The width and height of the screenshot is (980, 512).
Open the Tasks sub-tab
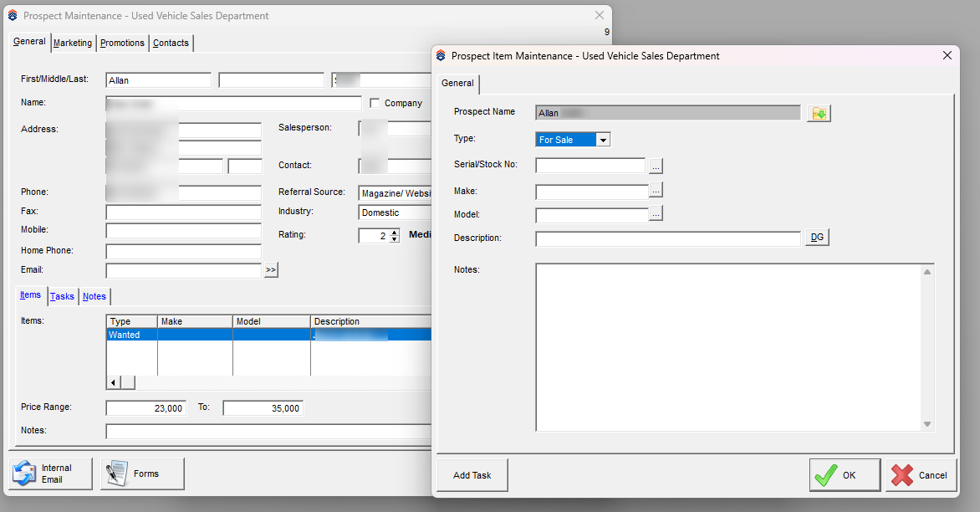tap(62, 296)
